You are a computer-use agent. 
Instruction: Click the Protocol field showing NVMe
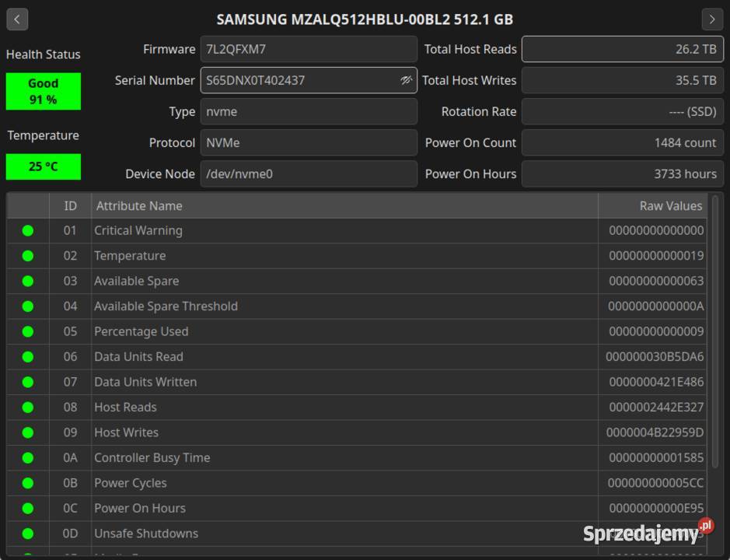pyautogui.click(x=309, y=142)
